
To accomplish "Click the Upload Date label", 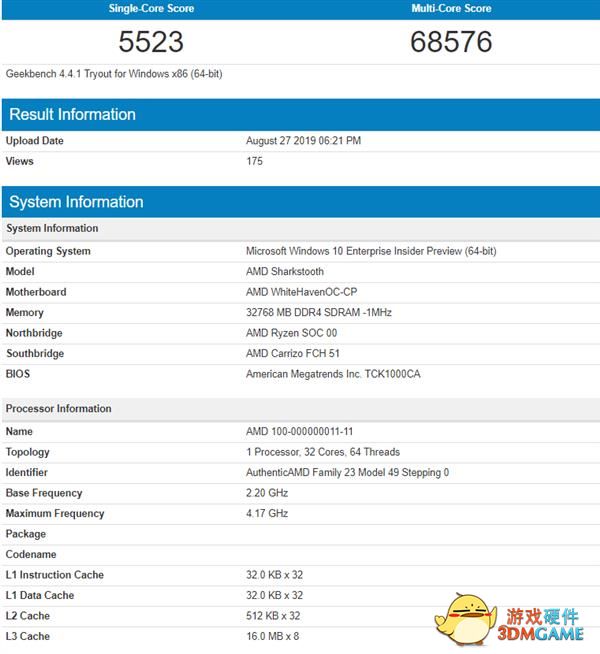I will tap(35, 141).
